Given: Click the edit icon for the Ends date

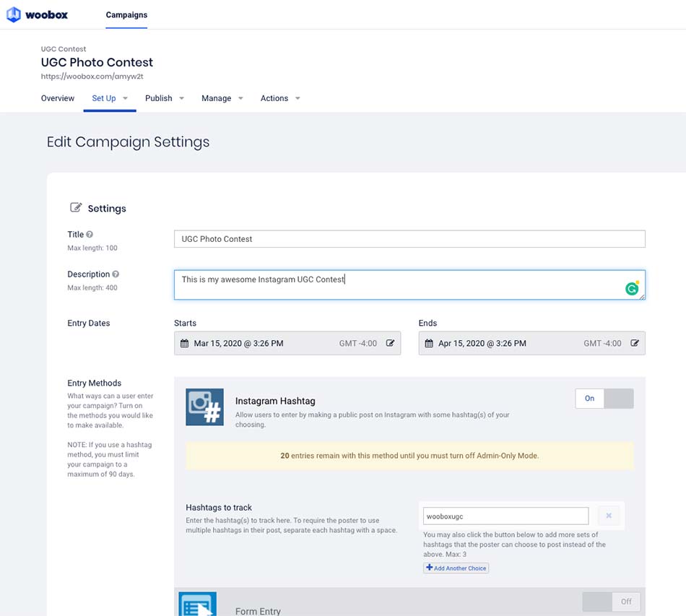Looking at the screenshot, I should click(635, 344).
